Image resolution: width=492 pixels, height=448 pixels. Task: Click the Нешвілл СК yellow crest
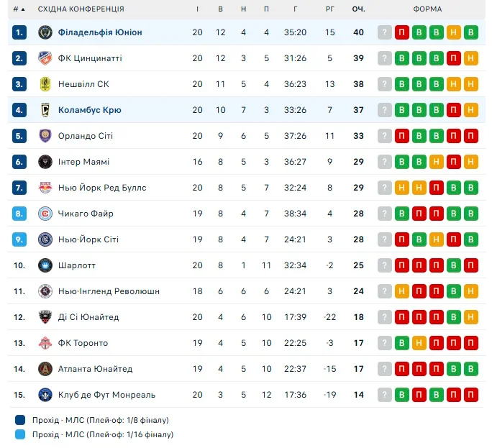(x=45, y=84)
